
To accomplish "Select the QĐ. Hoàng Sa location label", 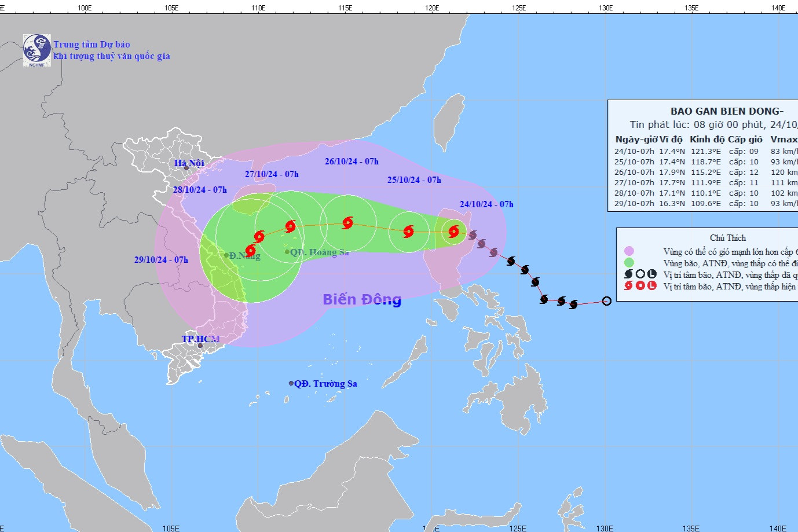I will 320,252.
